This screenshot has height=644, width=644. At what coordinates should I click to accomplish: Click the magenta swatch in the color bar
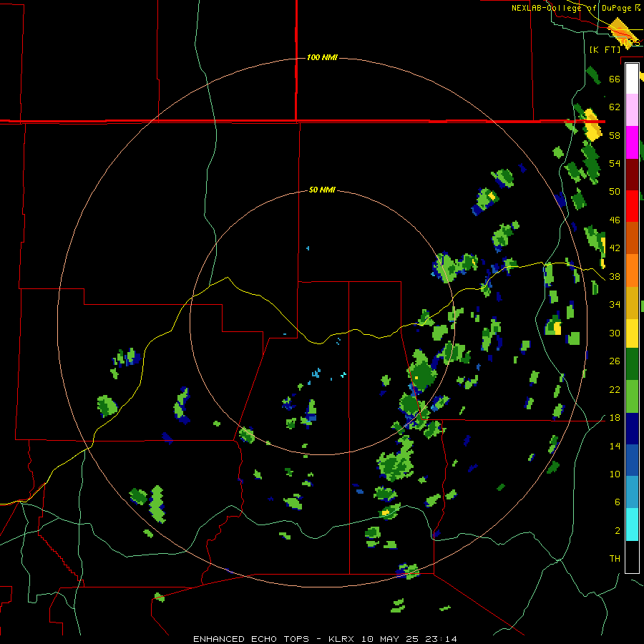[632, 142]
